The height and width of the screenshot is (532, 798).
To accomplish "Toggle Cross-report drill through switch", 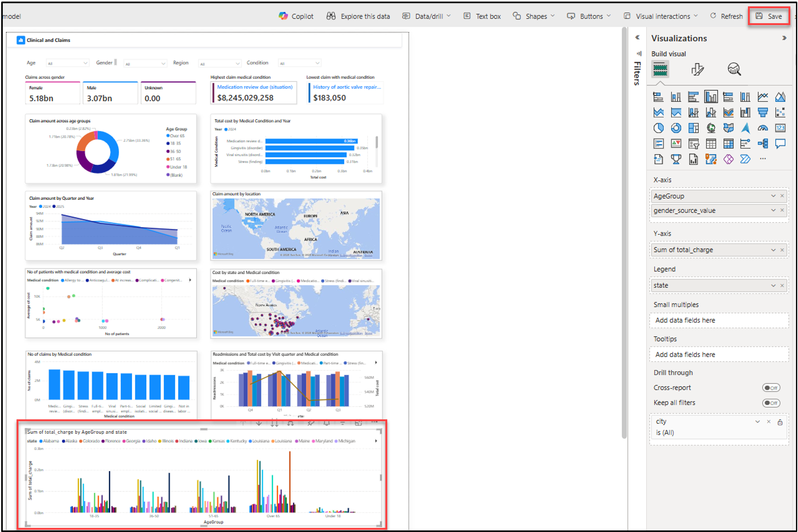I will 771,388.
